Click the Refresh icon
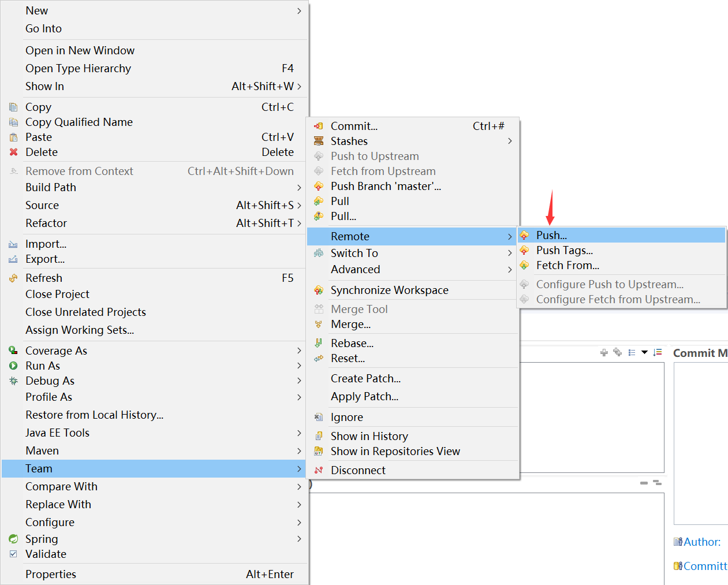728x585 pixels. pyautogui.click(x=13, y=278)
